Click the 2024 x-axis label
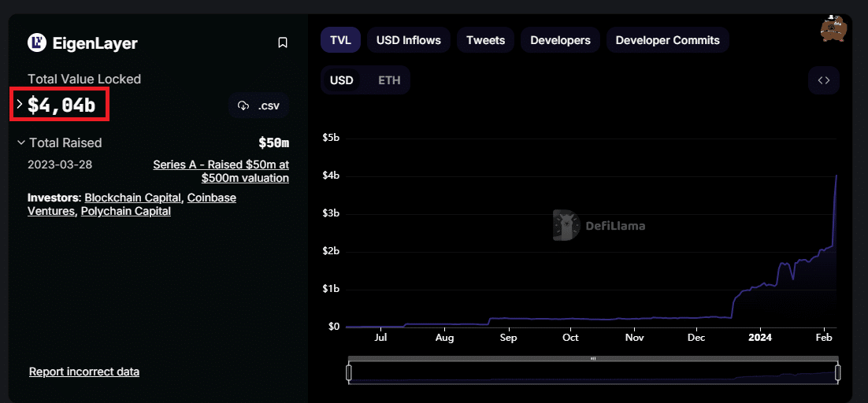The height and width of the screenshot is (403, 868). click(761, 337)
